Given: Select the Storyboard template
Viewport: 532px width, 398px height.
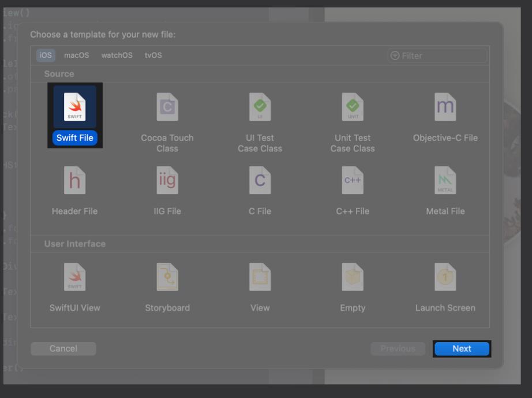Looking at the screenshot, I should 167,287.
